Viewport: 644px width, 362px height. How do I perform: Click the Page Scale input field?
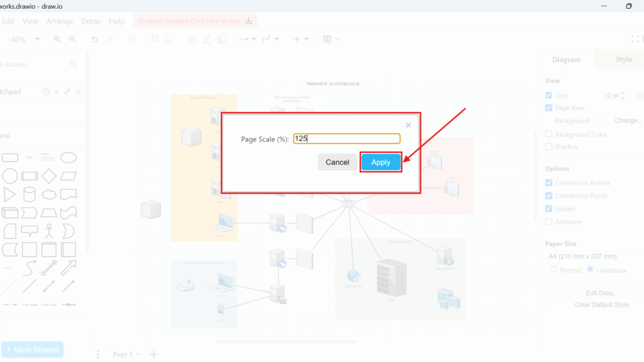(347, 138)
